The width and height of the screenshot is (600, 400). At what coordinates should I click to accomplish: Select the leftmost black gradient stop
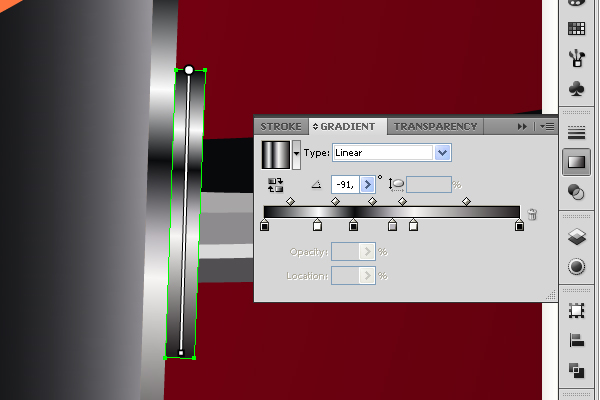point(264,225)
